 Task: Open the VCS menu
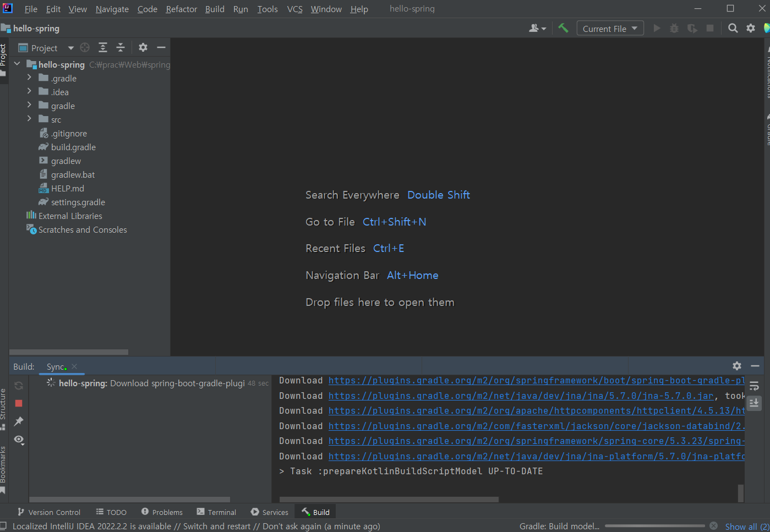click(295, 9)
